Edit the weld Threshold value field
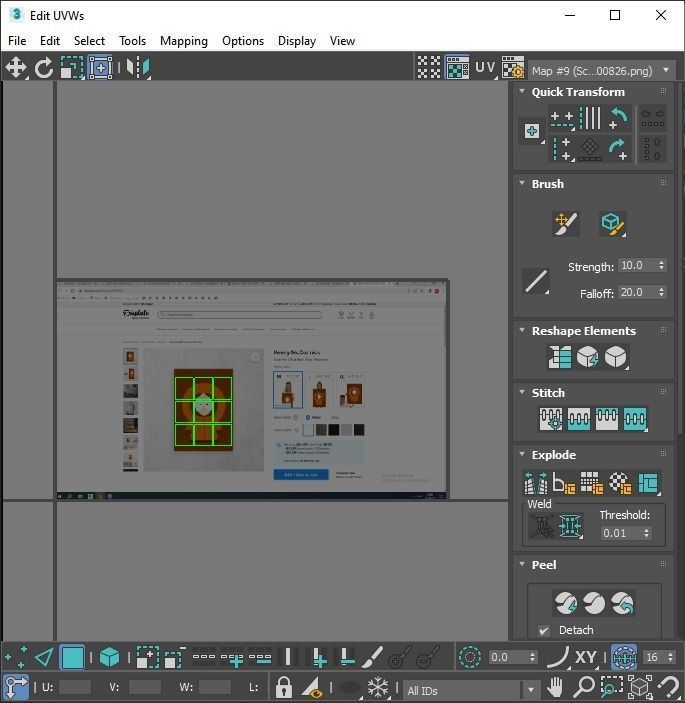The height and width of the screenshot is (703, 685). pyautogui.click(x=621, y=533)
